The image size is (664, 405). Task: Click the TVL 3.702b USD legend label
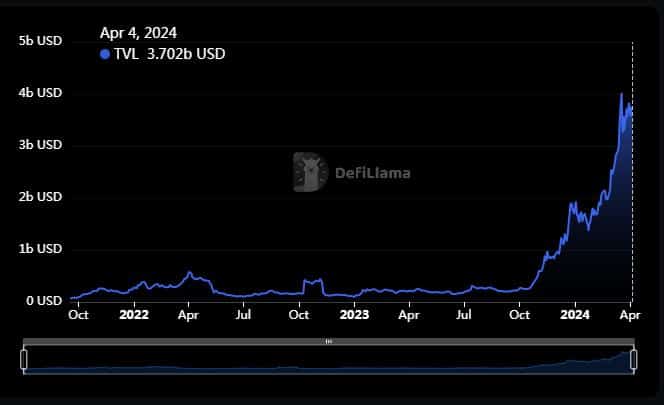pos(169,54)
